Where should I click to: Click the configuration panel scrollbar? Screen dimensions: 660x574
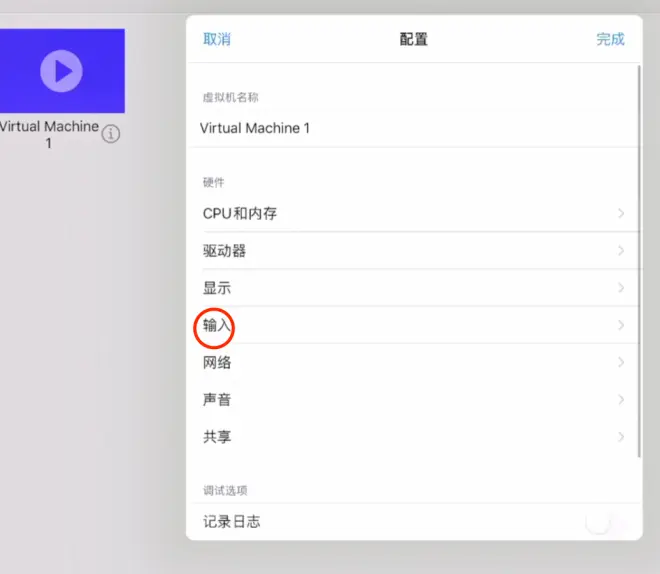pos(639,261)
